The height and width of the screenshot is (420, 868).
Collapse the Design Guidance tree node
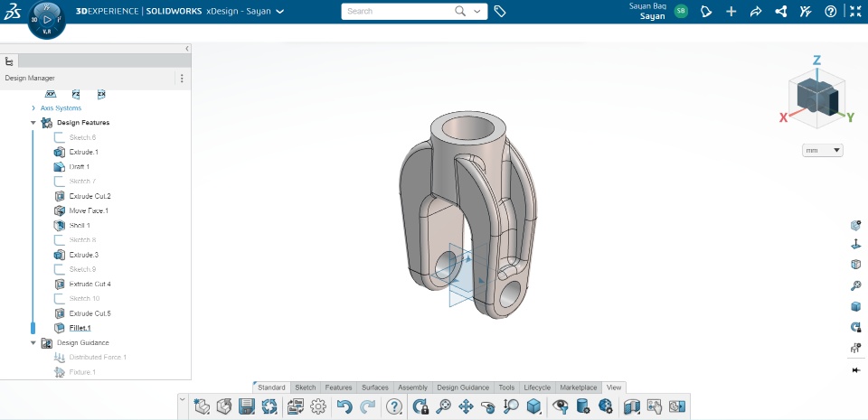pyautogui.click(x=33, y=342)
